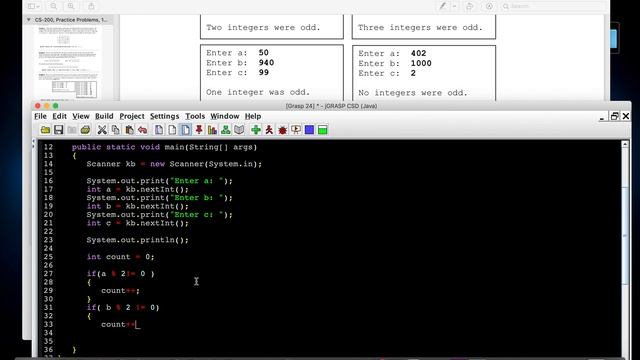Open the View menu
The image size is (640, 360).
pos(81,116)
